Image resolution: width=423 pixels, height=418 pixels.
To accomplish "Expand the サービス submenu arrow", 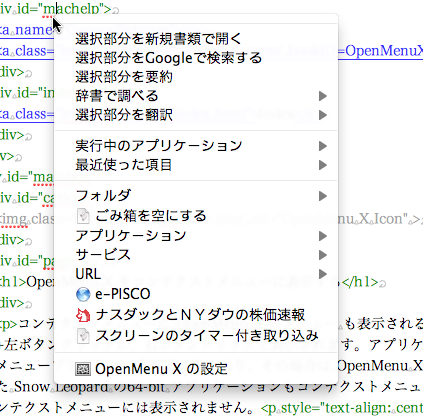I will 322,255.
